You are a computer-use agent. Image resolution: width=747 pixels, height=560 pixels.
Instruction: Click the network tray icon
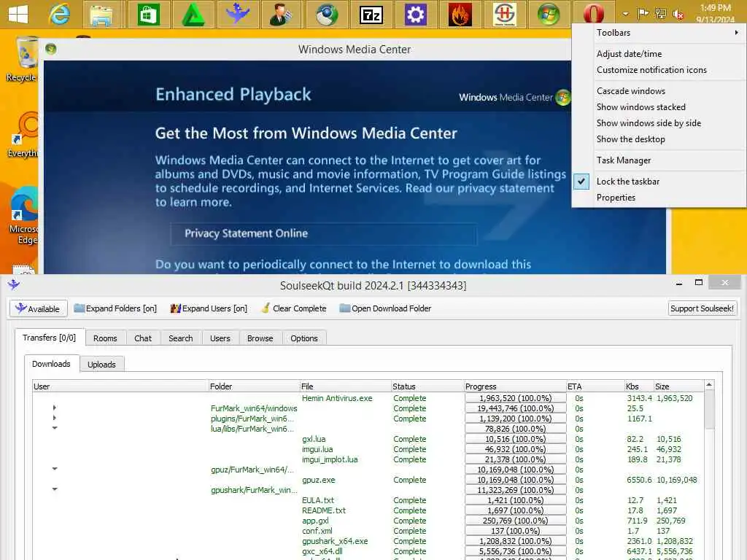point(660,13)
